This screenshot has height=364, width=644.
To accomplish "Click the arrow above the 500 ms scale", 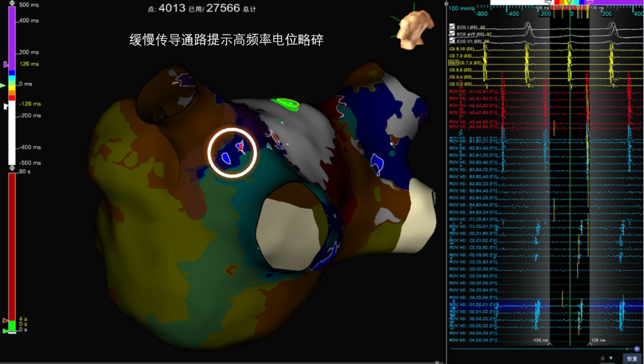I will tap(12, 4).
